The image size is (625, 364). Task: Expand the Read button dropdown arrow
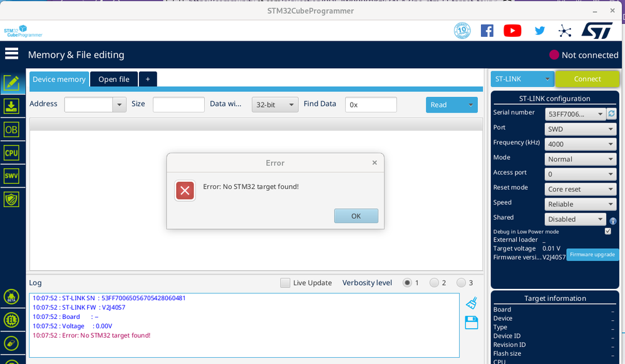coord(470,104)
